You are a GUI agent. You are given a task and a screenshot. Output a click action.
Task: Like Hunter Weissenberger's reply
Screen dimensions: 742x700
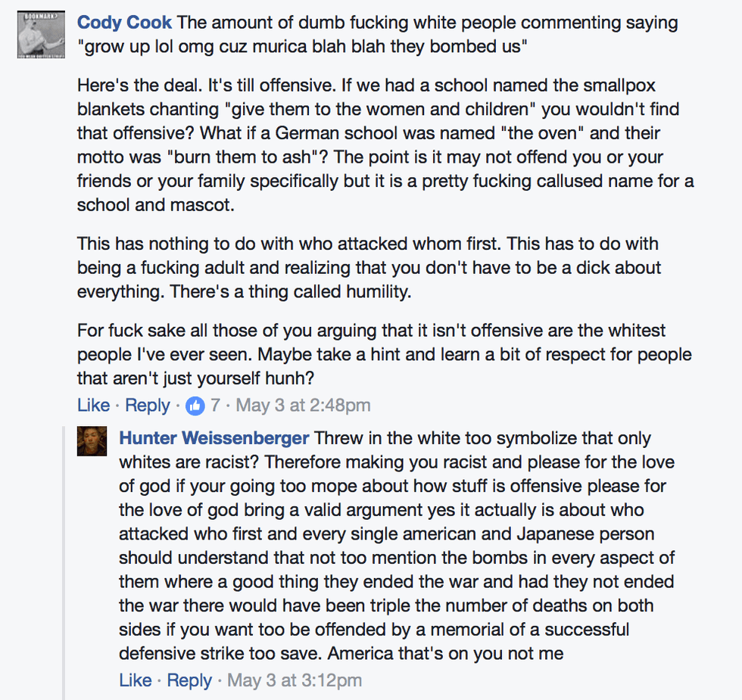(135, 680)
